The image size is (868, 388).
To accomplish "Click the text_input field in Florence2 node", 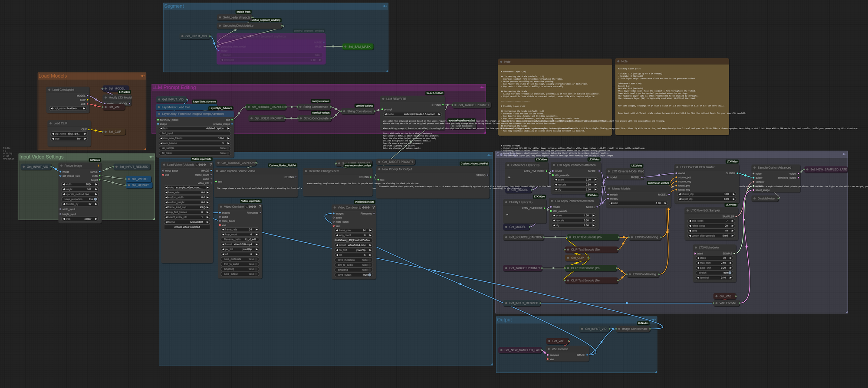I will point(195,134).
